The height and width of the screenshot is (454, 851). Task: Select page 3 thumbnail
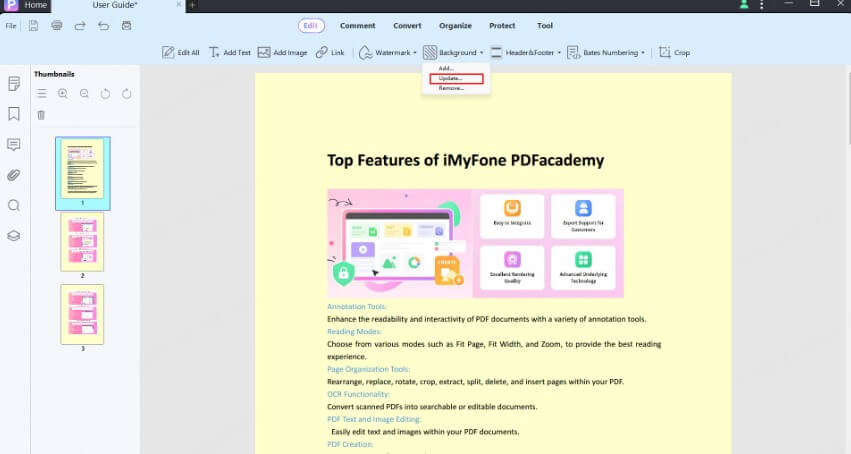(82, 315)
